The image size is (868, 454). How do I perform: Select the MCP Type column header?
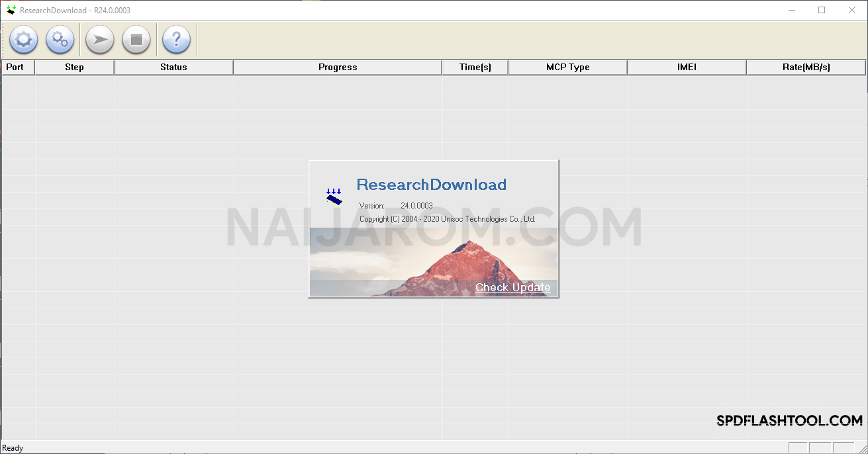(x=567, y=67)
